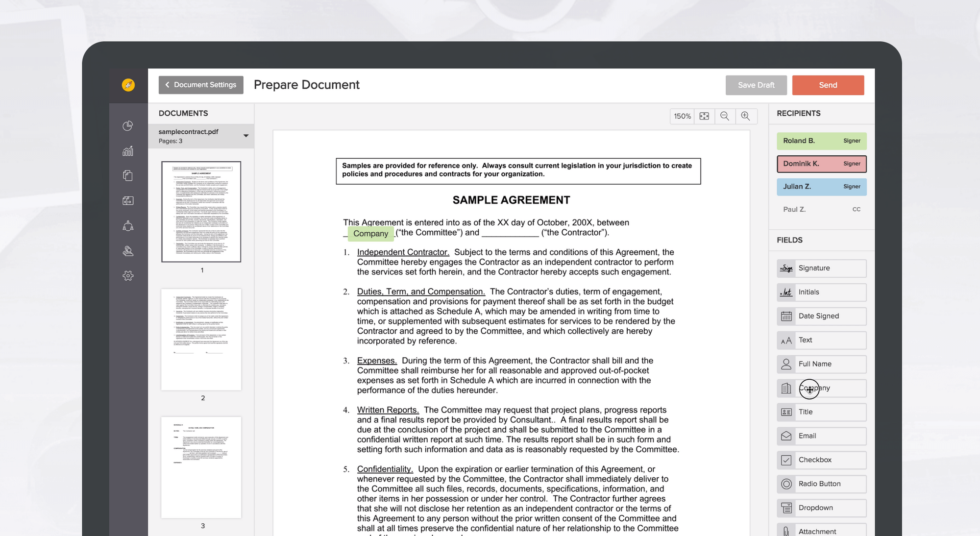The image size is (980, 536).
Task: Click the Date Signed field icon
Action: 786,316
